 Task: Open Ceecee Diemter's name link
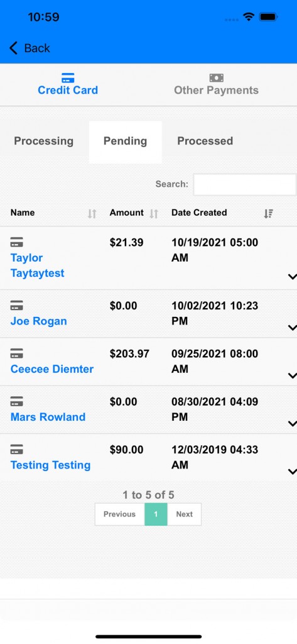coord(52,369)
